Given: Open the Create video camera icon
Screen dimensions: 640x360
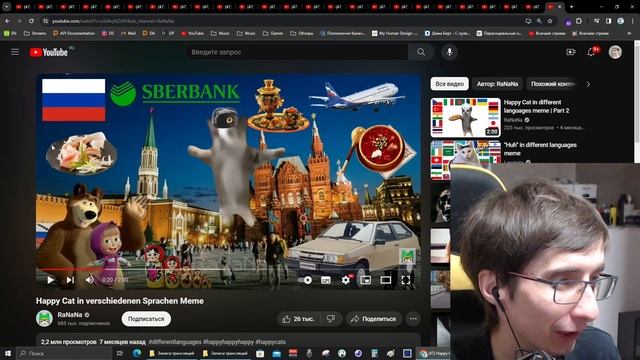Looking at the screenshot, I should pyautogui.click(x=571, y=52).
